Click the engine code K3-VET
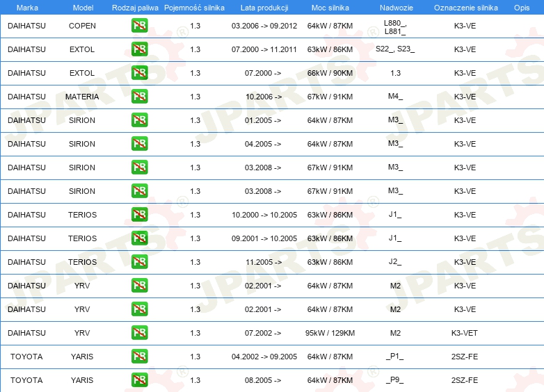This screenshot has width=544, height=392. point(465,333)
